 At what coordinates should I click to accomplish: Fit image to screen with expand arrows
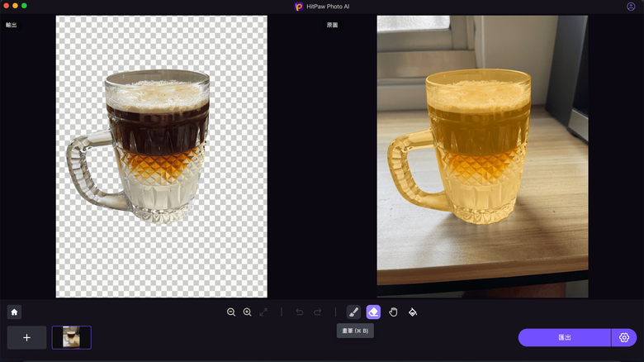tap(263, 312)
